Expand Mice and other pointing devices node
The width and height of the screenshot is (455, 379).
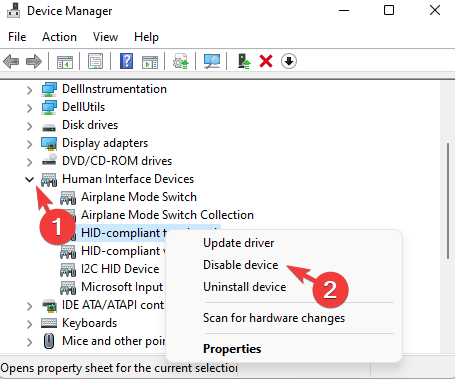[30, 342]
